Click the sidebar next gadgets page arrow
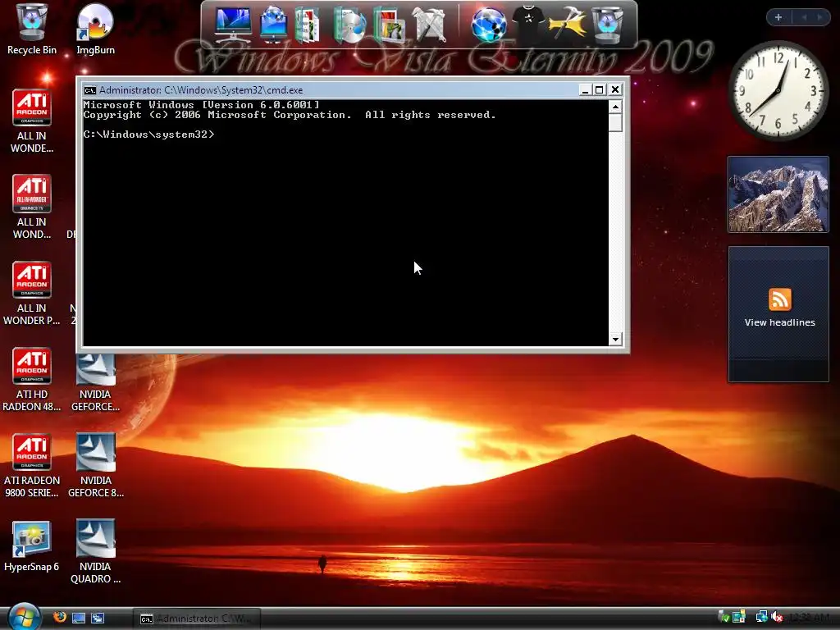This screenshot has height=630, width=840. pyautogui.click(x=819, y=17)
